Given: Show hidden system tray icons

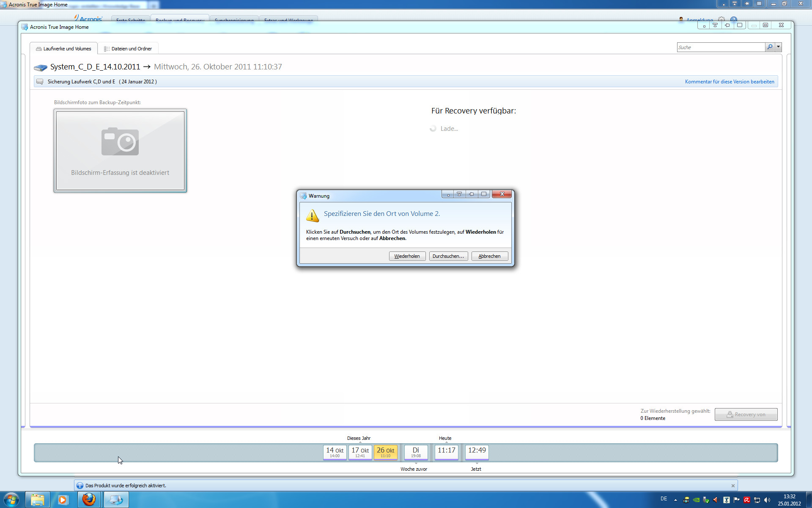Looking at the screenshot, I should tap(675, 500).
